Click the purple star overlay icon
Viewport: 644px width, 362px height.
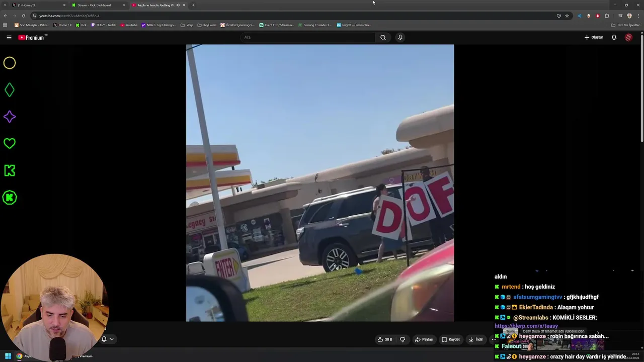[x=10, y=117]
